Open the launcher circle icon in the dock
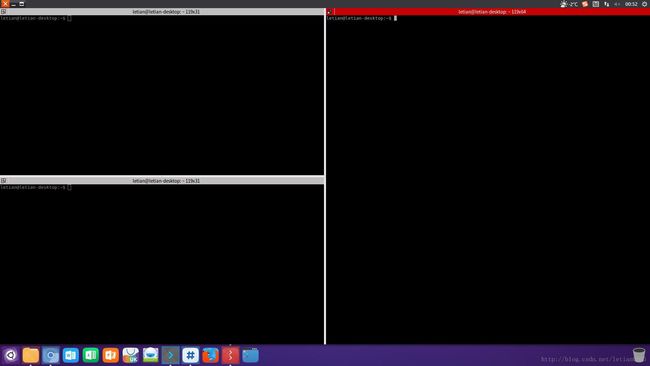650x366 pixels. [x=11, y=355]
